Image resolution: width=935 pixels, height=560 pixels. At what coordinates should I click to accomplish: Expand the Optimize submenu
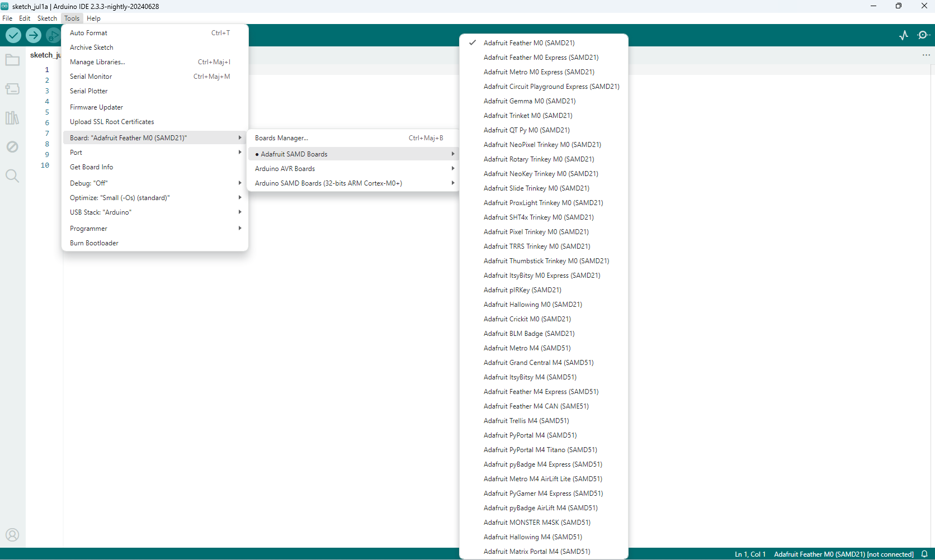pos(155,198)
